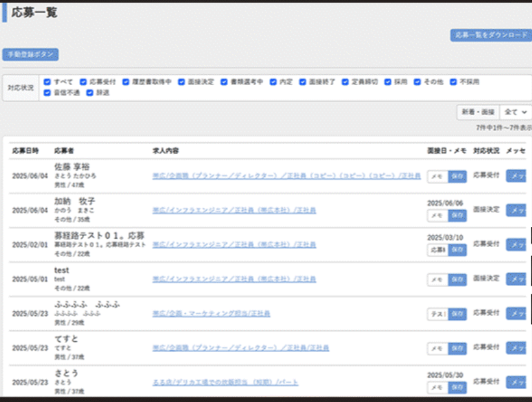The width and height of the screenshot is (532, 402).
Task: Open the job link in 佐藤 享裕's row
Action: pos(287,176)
